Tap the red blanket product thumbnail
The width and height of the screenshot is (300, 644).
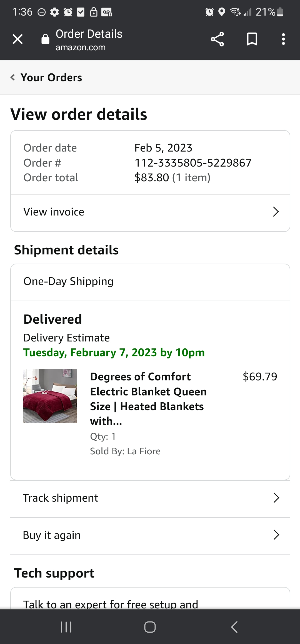pyautogui.click(x=50, y=396)
